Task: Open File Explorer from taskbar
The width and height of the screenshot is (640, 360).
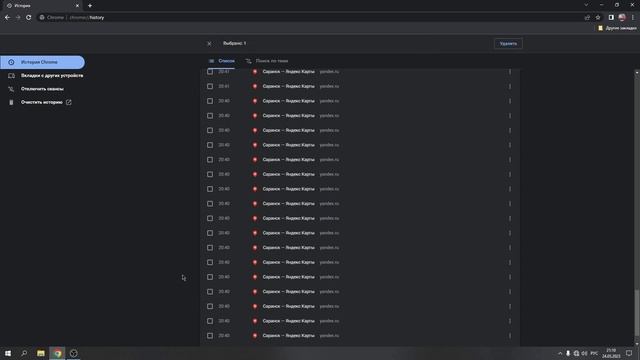Action: (41, 353)
